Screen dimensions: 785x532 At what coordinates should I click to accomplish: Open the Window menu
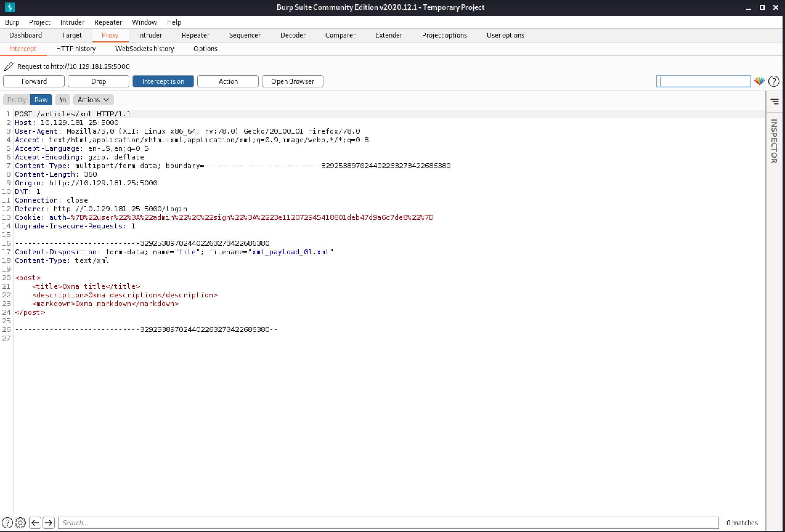pos(144,22)
